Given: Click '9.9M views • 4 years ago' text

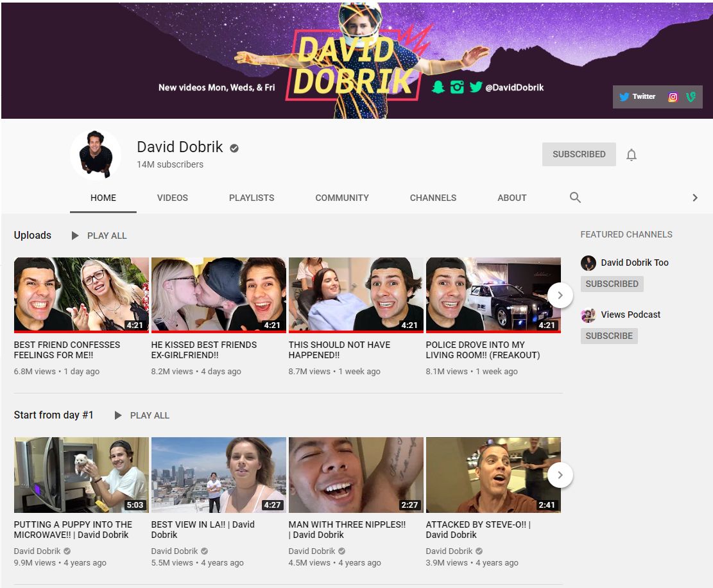Looking at the screenshot, I should [x=60, y=562].
